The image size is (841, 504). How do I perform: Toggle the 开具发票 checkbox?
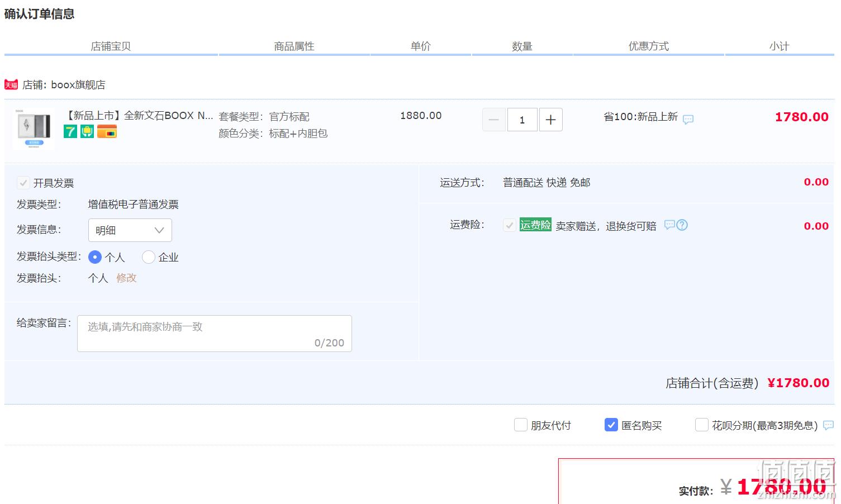click(23, 183)
